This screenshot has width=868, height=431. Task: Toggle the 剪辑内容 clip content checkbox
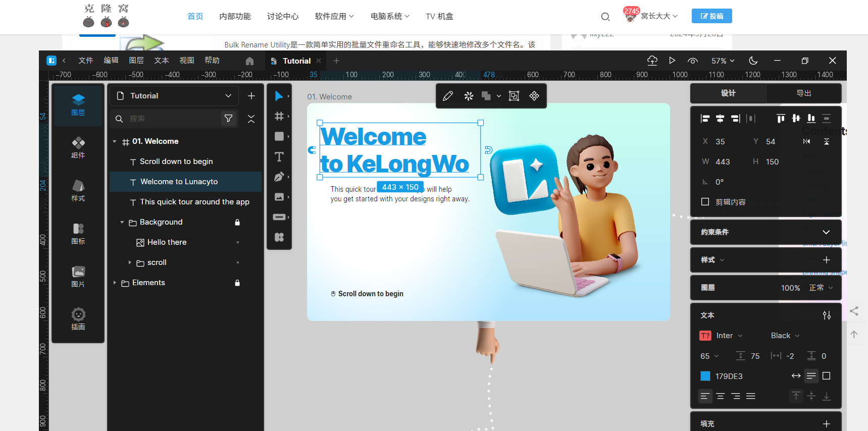pyautogui.click(x=705, y=202)
